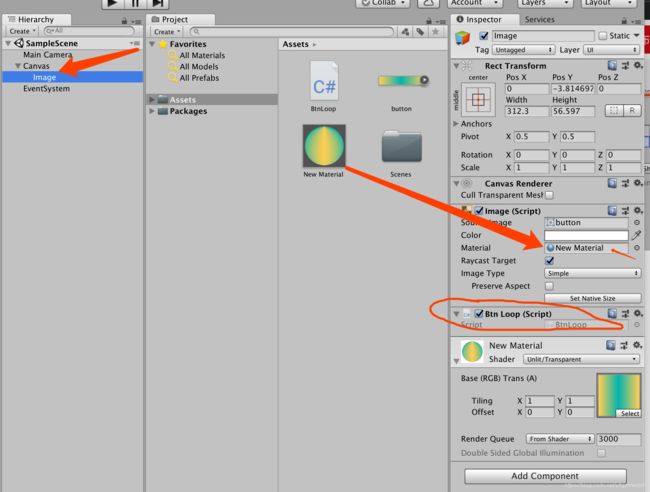Toggle the Image object active checkbox
Image resolution: width=650 pixels, height=492 pixels.
(484, 36)
